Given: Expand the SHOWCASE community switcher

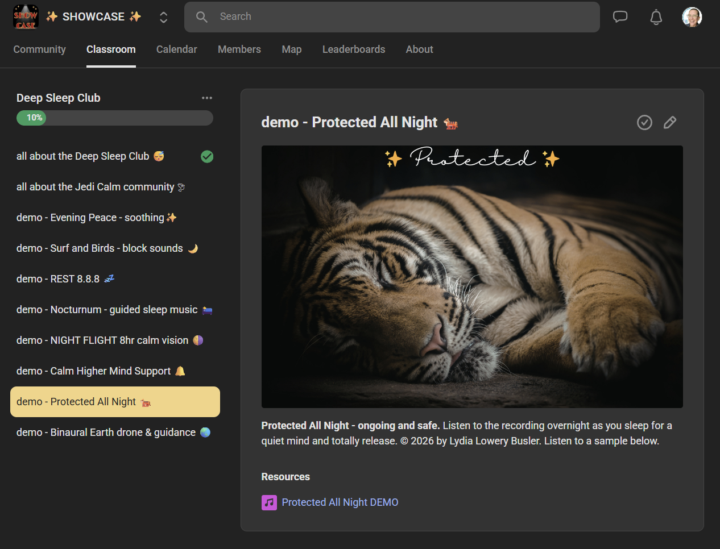Looking at the screenshot, I should [163, 17].
